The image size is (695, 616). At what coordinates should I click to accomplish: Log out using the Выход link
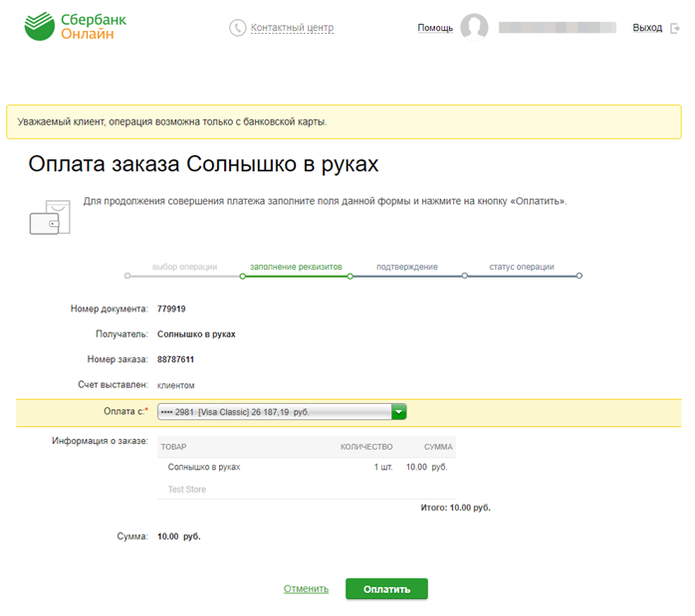pyautogui.click(x=646, y=28)
